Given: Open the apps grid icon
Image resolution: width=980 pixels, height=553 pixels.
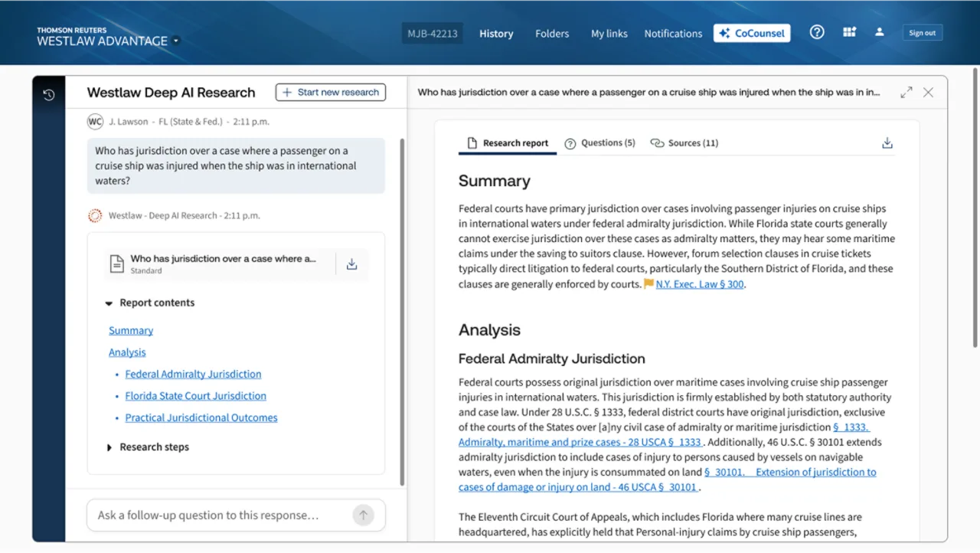Looking at the screenshot, I should coord(849,32).
